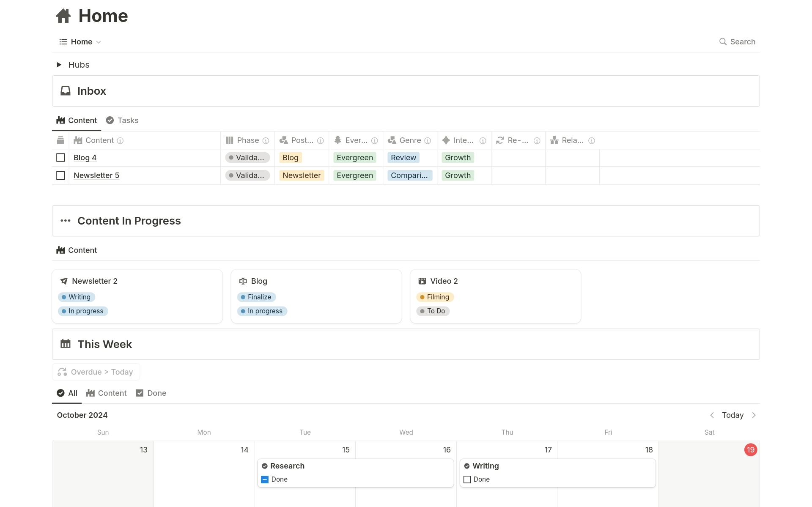The height and width of the screenshot is (507, 812).
Task: Open the Home view dropdown chevron
Action: 99,42
